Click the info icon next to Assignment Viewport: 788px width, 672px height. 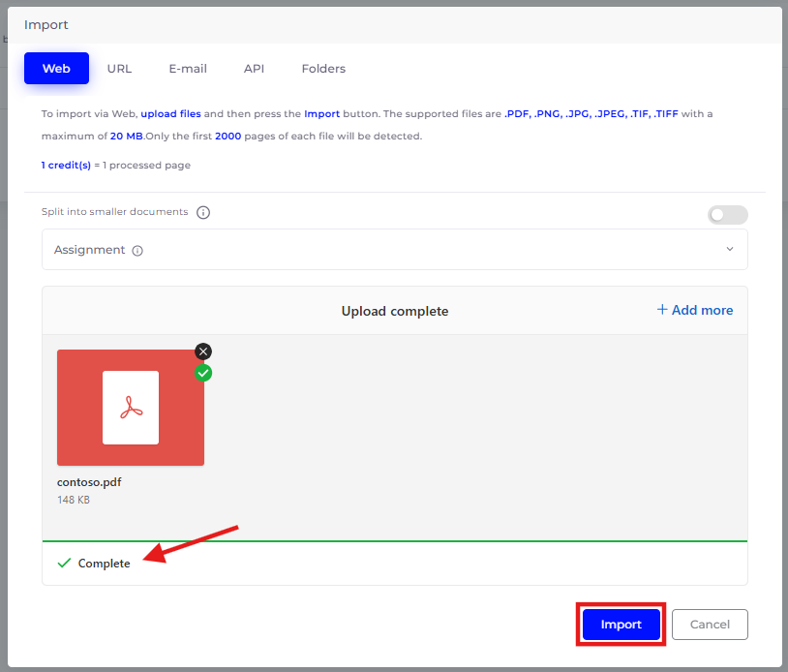point(137,251)
